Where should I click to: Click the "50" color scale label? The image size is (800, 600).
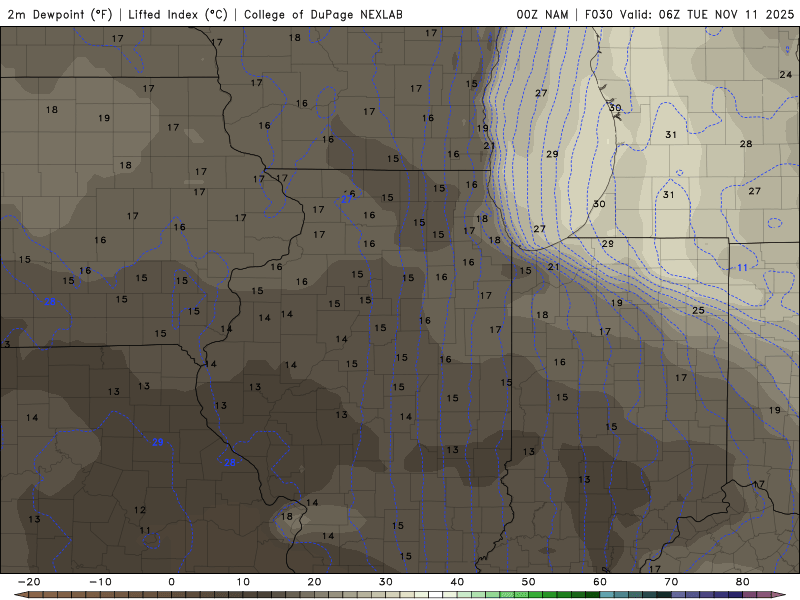529,582
